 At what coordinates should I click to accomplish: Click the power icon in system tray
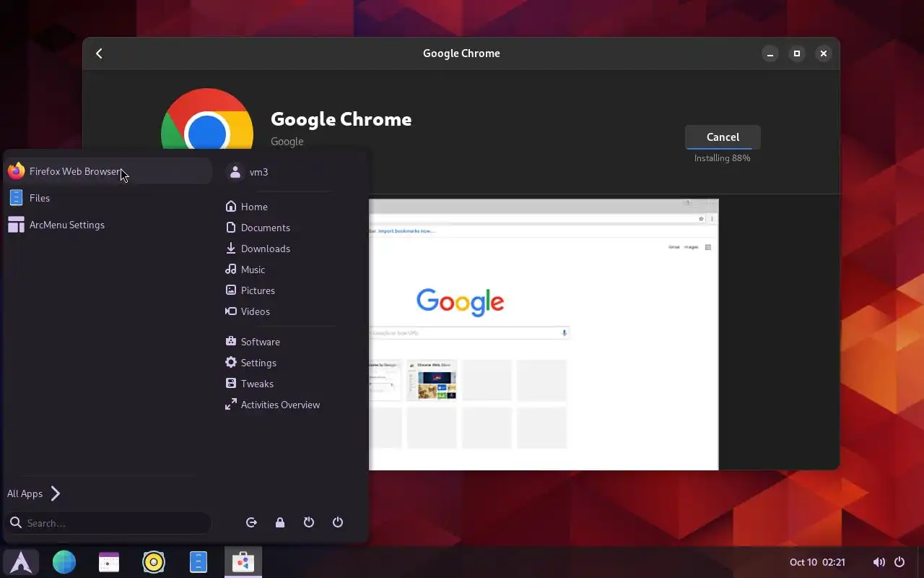pos(899,562)
